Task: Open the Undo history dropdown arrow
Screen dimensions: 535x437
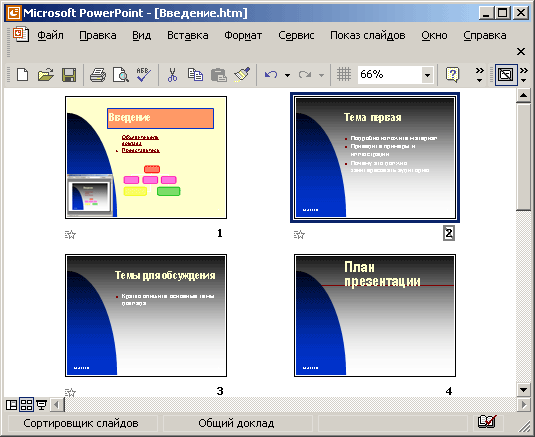Action: click(x=288, y=75)
